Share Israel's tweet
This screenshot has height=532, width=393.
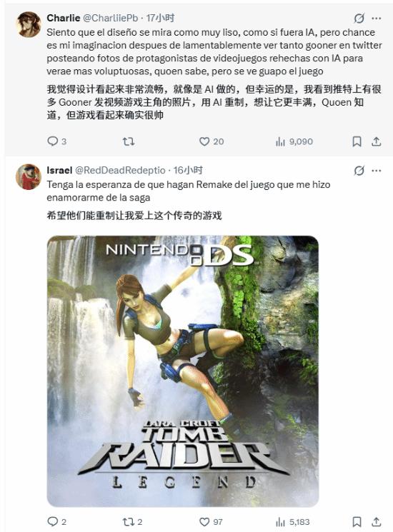coord(376,522)
